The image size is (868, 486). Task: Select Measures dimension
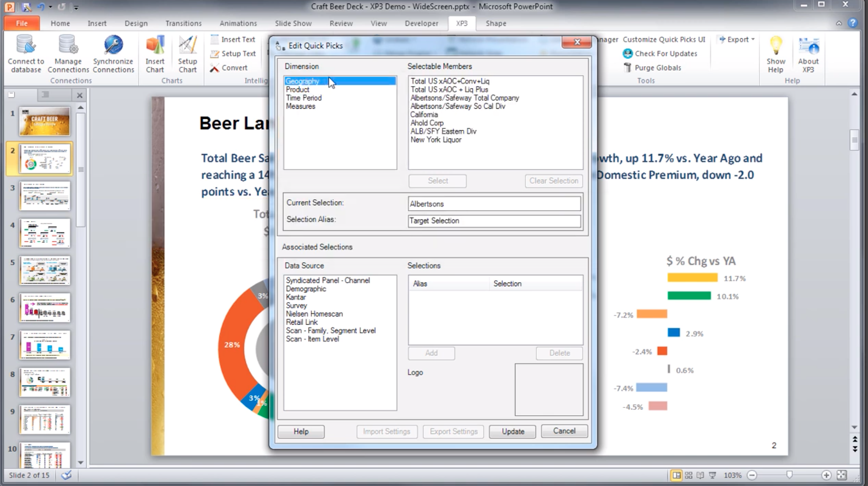coord(300,106)
